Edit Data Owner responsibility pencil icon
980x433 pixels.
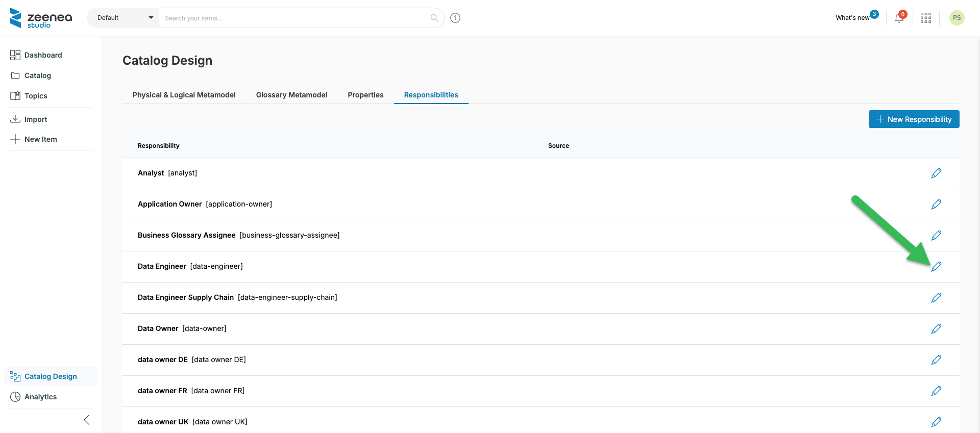click(x=936, y=329)
